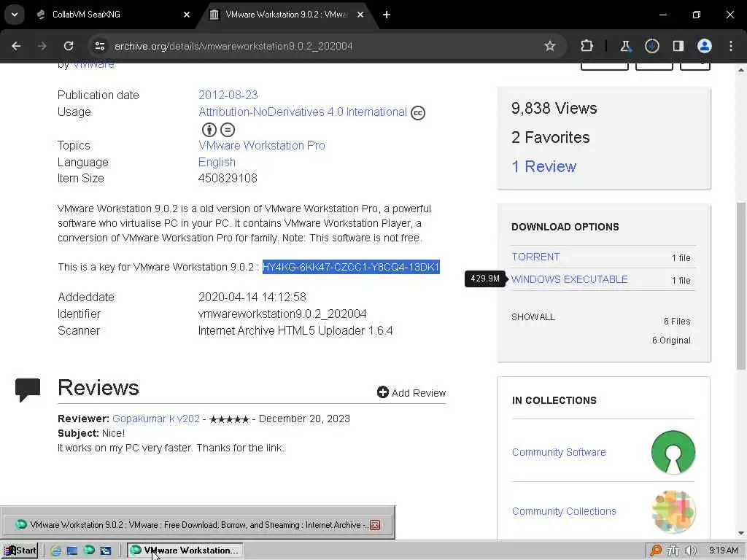Click the item size 450829108 value
This screenshot has width=747, height=560.
[x=228, y=178]
